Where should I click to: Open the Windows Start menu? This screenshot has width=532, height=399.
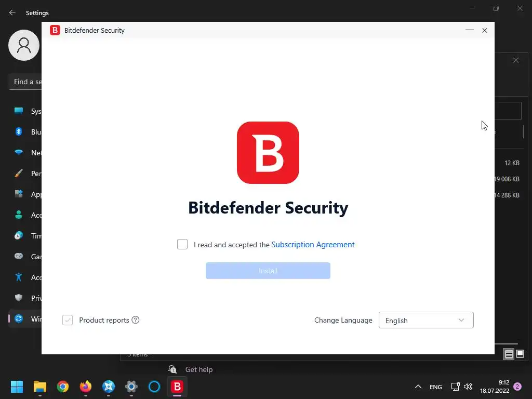click(x=17, y=387)
